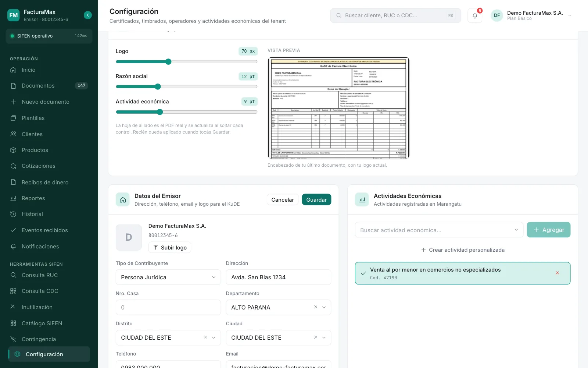The height and width of the screenshot is (368, 588).
Task: Click the Inutilización X icon
Action: click(x=12, y=307)
